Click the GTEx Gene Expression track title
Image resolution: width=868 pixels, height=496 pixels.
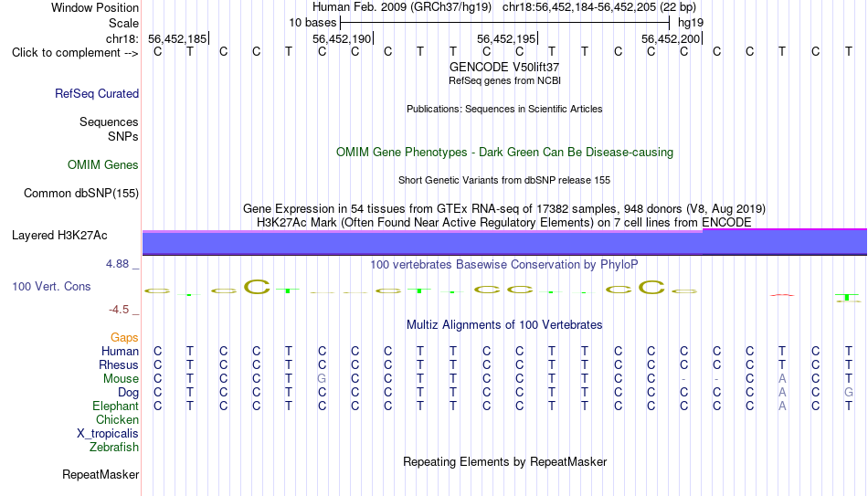(504, 208)
